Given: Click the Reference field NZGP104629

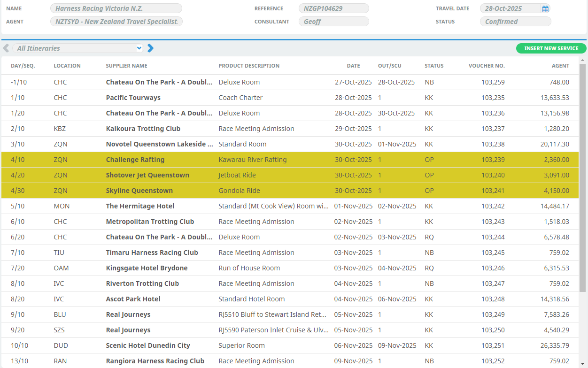Looking at the screenshot, I should (x=334, y=8).
